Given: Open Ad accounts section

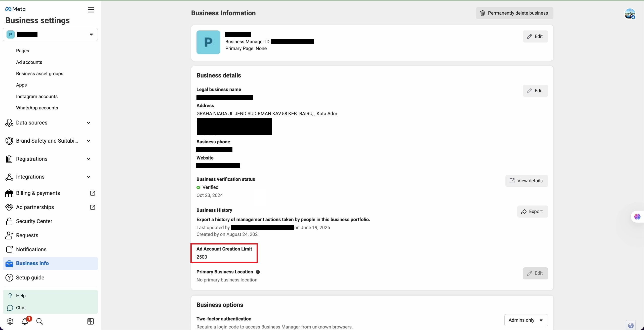Looking at the screenshot, I should [29, 62].
